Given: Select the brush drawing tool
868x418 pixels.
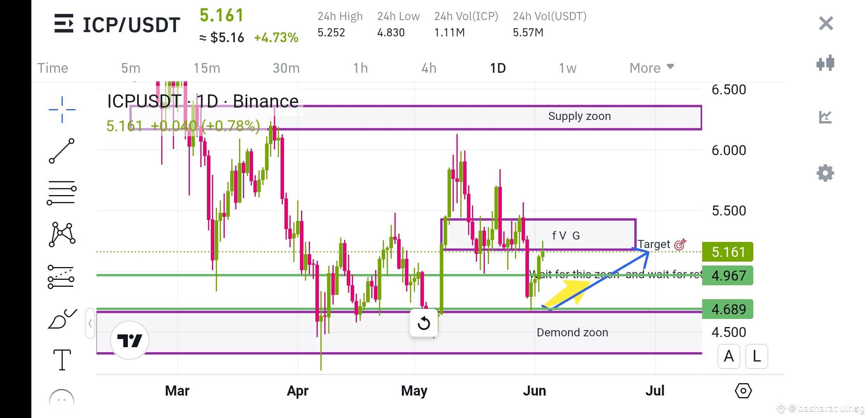Looking at the screenshot, I should tap(62, 319).
